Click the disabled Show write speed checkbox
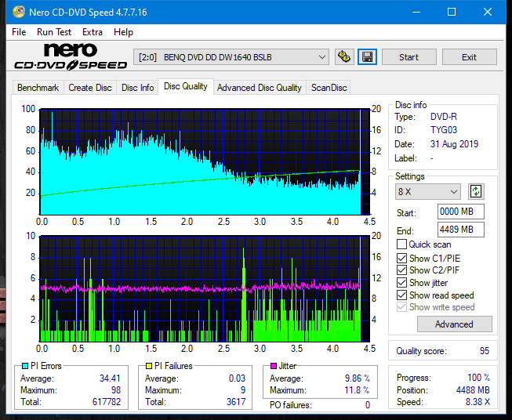The height and width of the screenshot is (420, 512). pos(401,307)
